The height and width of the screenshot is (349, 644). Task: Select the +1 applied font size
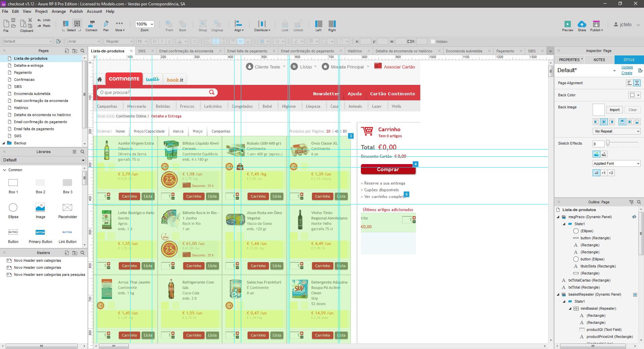pyautogui.click(x=603, y=173)
